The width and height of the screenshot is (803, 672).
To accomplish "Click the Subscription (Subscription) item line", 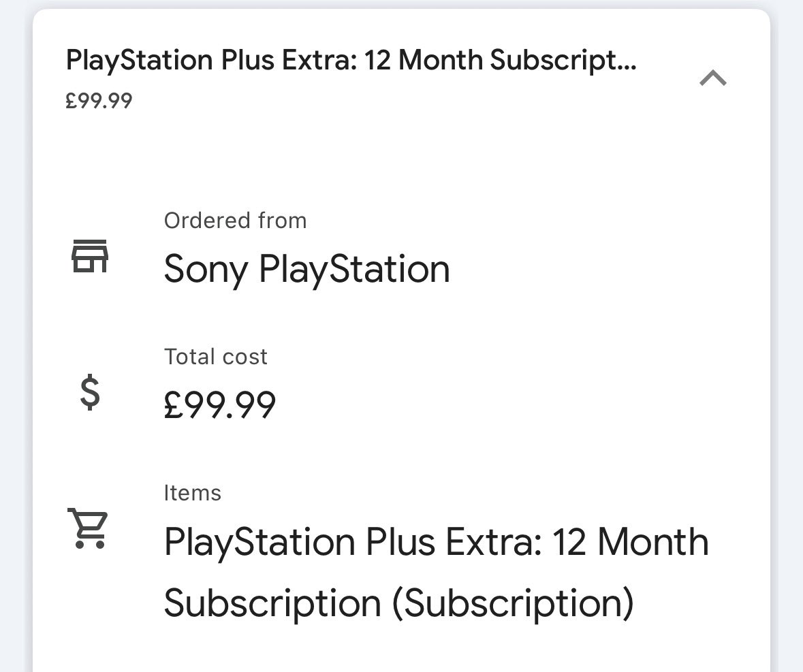I will click(399, 603).
